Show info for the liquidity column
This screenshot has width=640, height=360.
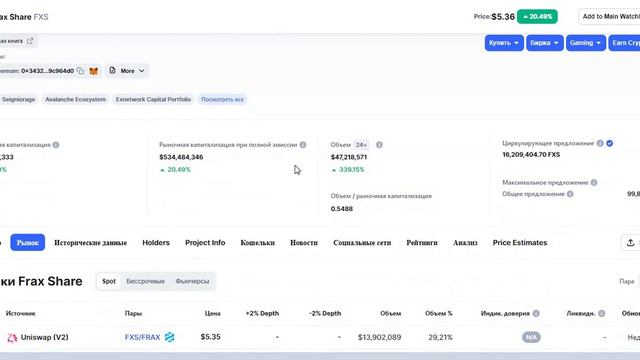(601, 313)
